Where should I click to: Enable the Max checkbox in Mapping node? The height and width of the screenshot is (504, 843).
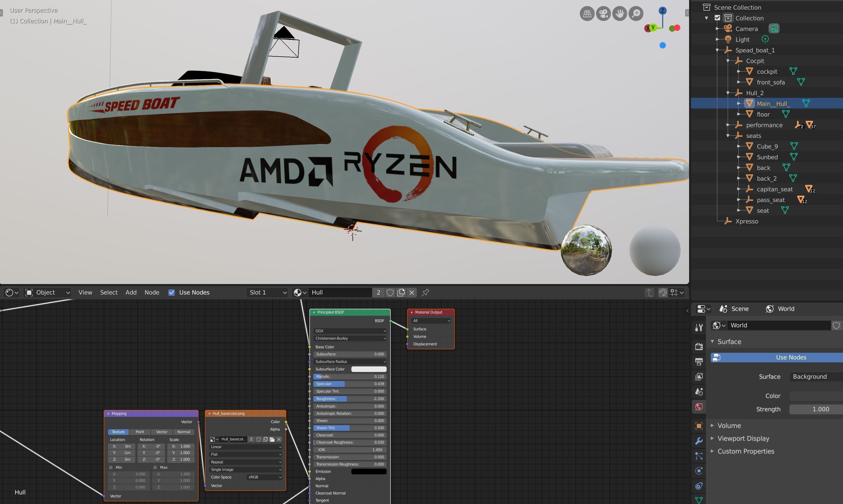click(155, 468)
